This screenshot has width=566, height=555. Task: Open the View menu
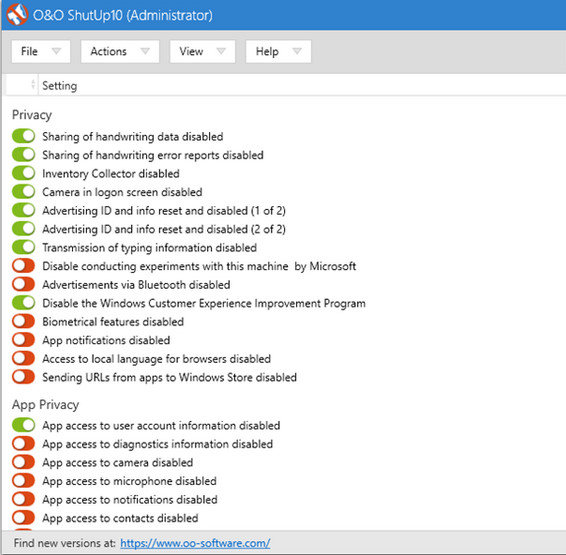203,52
